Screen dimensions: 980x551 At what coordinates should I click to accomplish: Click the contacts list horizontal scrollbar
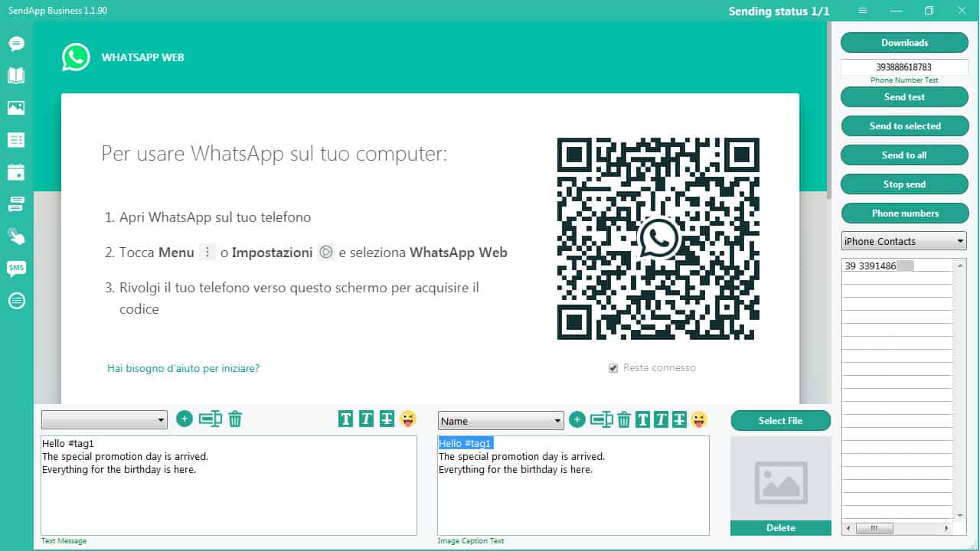coord(897,528)
